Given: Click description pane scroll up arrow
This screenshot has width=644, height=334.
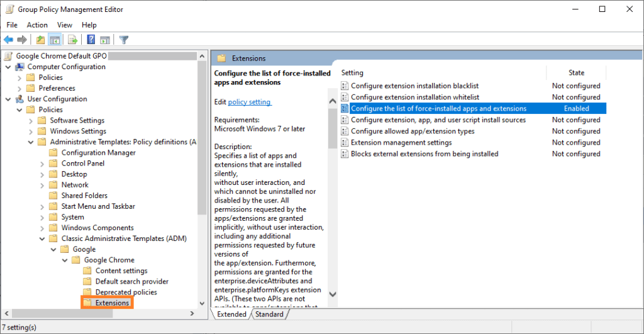Looking at the screenshot, I should click(333, 101).
